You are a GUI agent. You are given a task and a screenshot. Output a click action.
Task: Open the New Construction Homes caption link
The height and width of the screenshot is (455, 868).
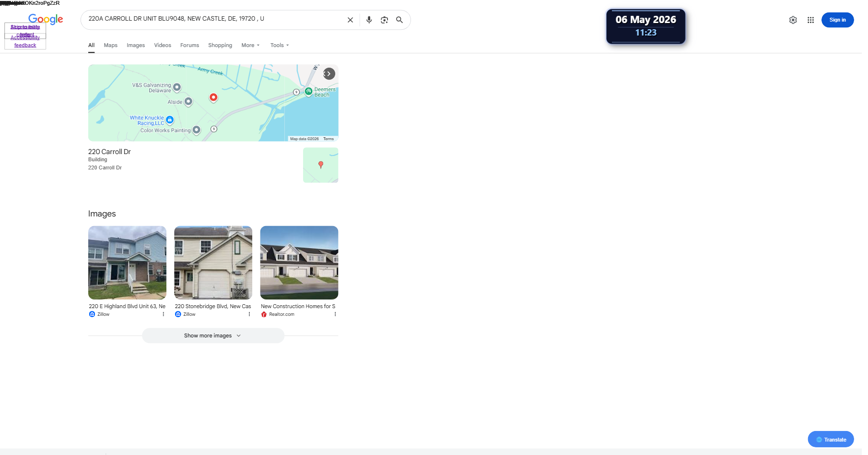298,306
